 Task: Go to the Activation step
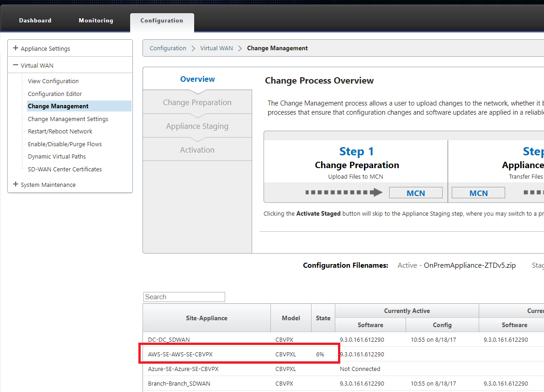(197, 150)
